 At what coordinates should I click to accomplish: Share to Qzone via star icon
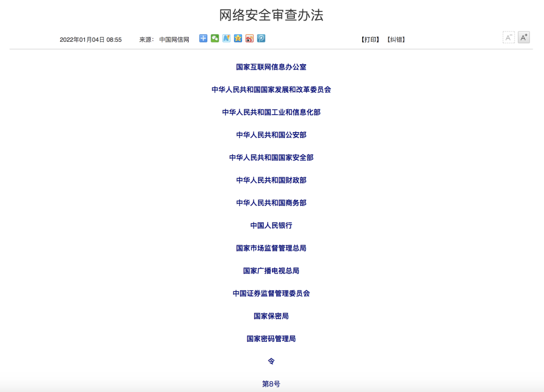(x=238, y=39)
